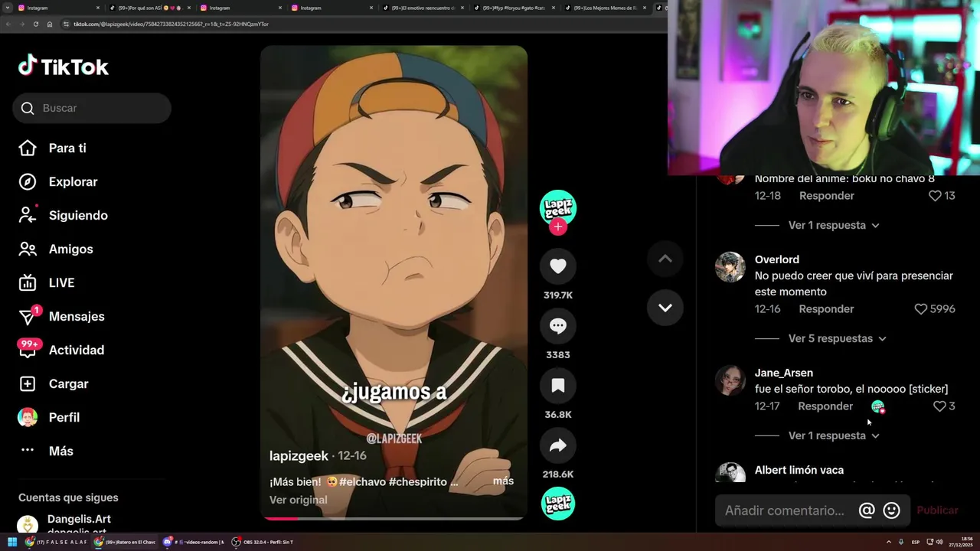This screenshot has width=980, height=551.
Task: Click Ver original translation link
Action: tap(298, 500)
